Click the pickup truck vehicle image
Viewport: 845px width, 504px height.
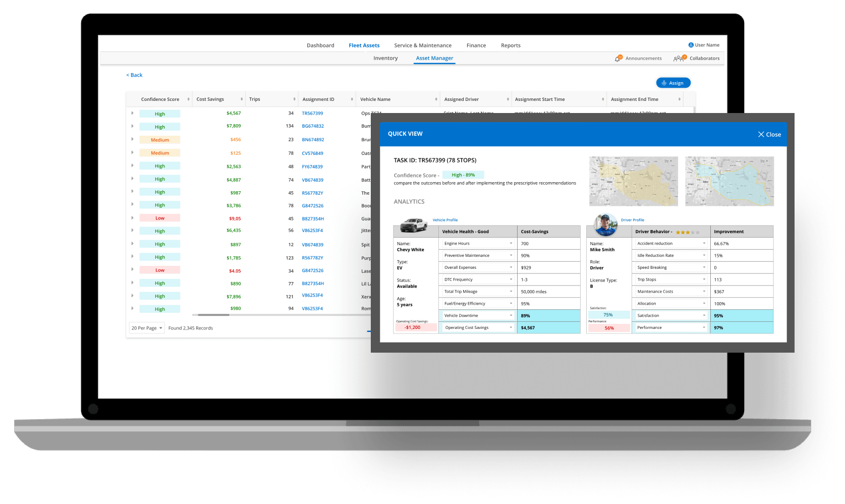[414, 225]
